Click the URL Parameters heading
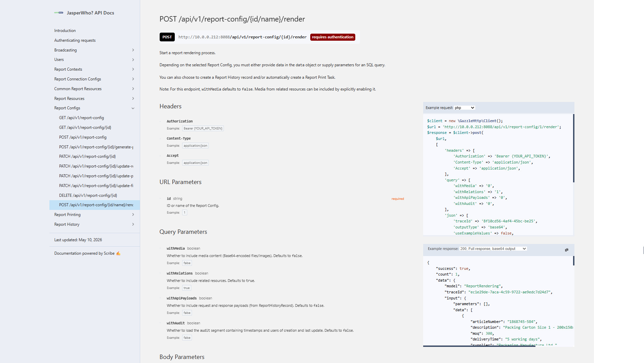 180,182
